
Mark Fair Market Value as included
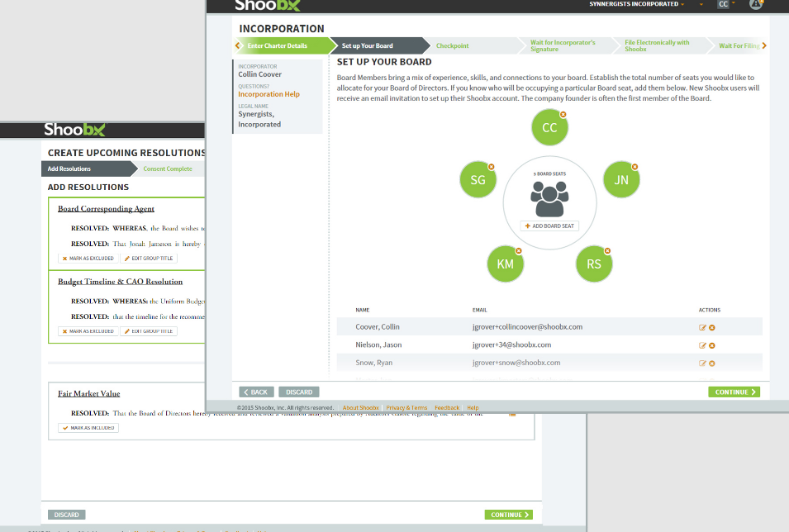point(88,428)
